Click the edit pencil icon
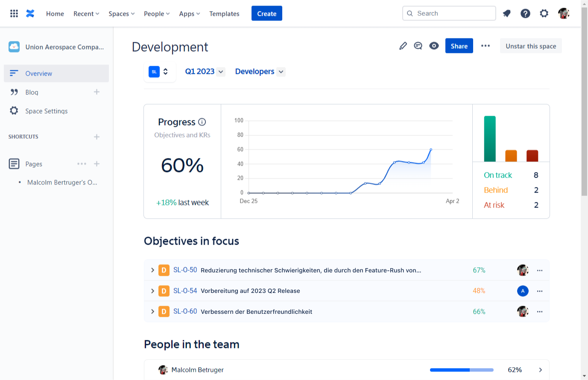The width and height of the screenshot is (588, 380). point(403,46)
